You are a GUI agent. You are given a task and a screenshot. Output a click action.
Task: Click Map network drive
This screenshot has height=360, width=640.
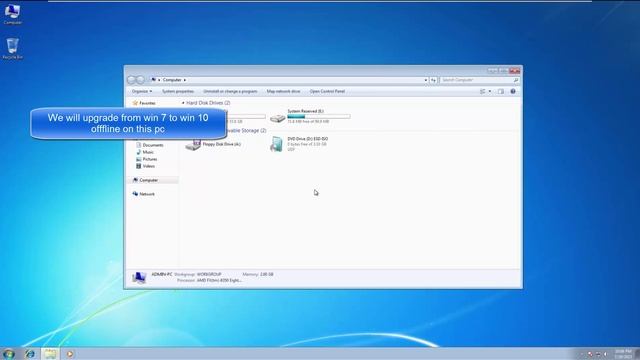coord(283,91)
